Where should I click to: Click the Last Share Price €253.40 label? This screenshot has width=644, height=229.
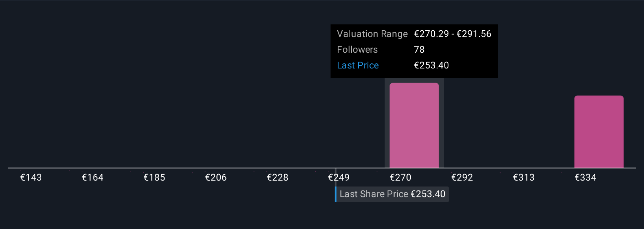[x=392, y=194]
